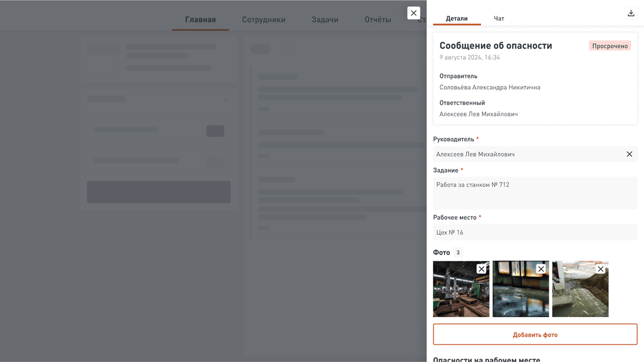
Task: Go to the Главная tab
Action: [x=200, y=20]
